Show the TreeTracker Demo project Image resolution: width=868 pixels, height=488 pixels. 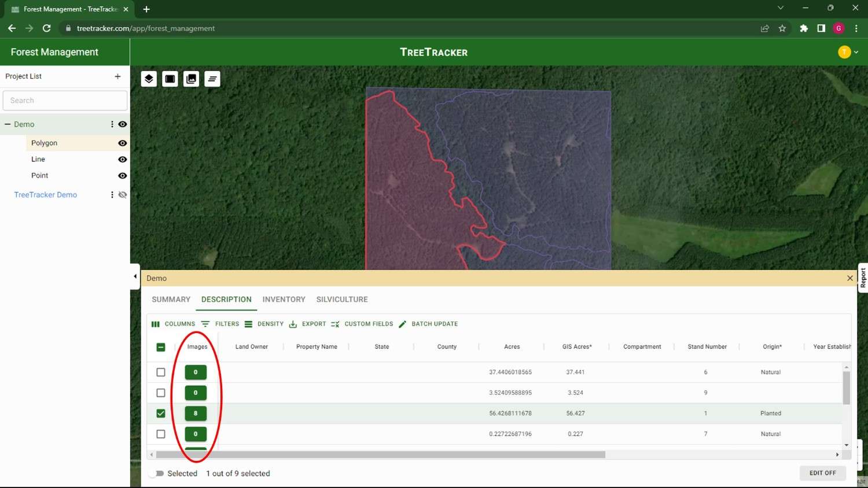[x=123, y=195]
